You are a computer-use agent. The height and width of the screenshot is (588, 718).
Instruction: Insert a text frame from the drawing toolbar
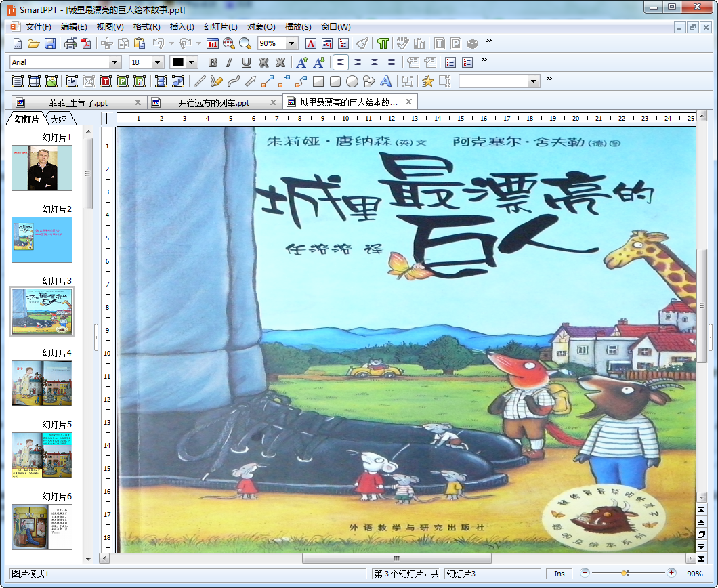[18, 81]
